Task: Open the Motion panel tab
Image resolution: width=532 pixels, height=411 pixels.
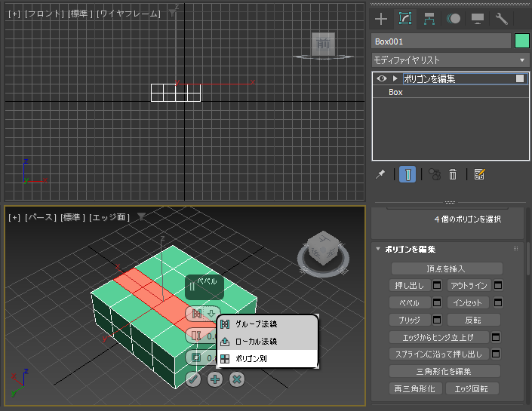Action: [454, 19]
